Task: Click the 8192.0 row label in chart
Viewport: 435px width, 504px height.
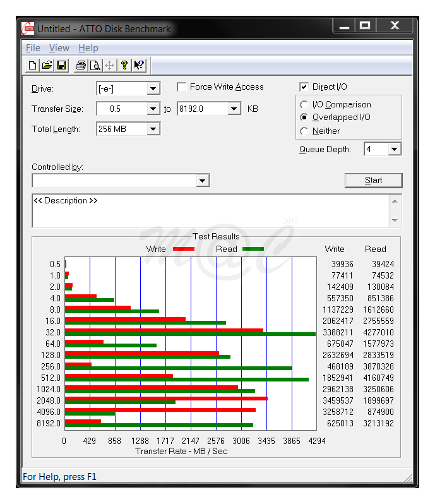Action: tap(49, 423)
